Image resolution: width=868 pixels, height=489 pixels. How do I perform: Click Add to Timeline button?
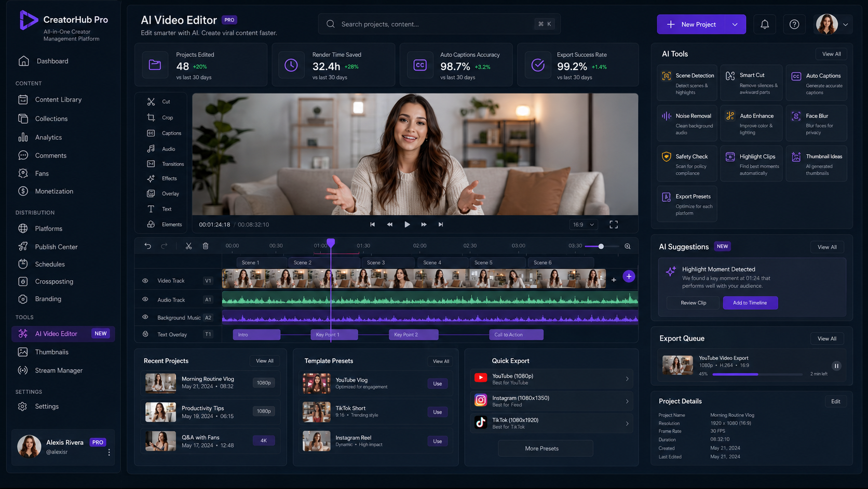(750, 303)
